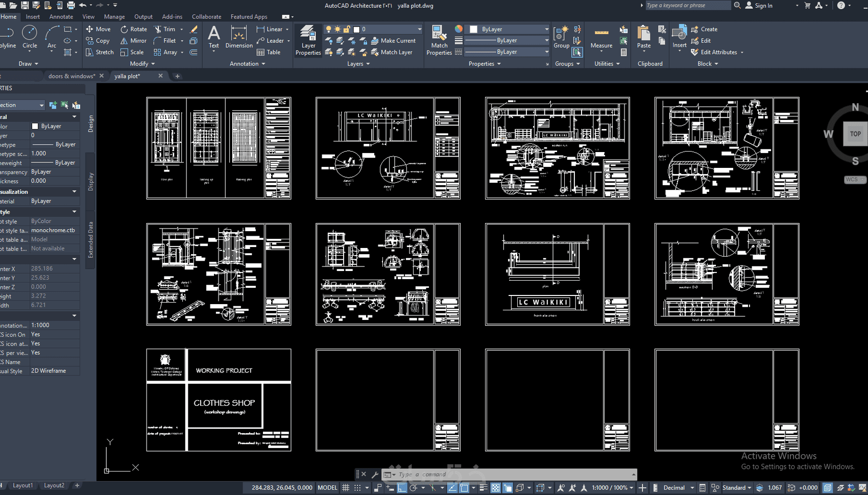
Task: Toggle polar tracking in status bar
Action: [414, 488]
